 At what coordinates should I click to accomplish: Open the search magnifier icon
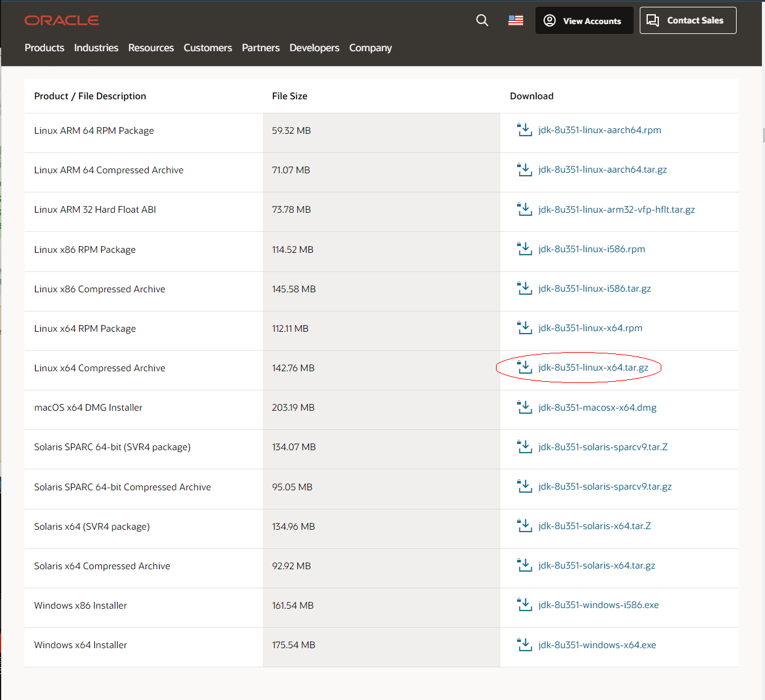click(x=482, y=20)
